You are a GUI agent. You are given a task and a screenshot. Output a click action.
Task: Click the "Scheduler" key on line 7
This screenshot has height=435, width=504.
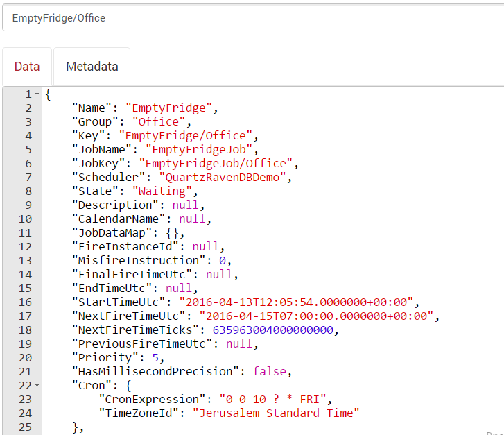(109, 178)
